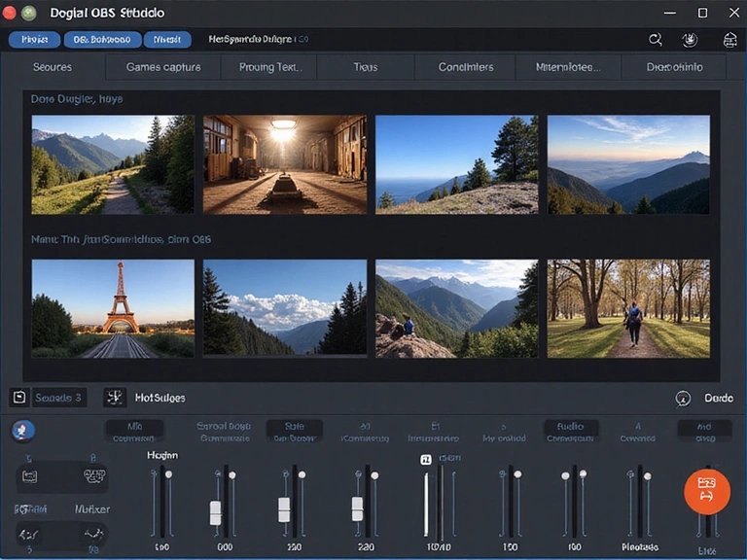The image size is (747, 560).
Task: Click the Mic channel button in mixer
Action: [134, 432]
